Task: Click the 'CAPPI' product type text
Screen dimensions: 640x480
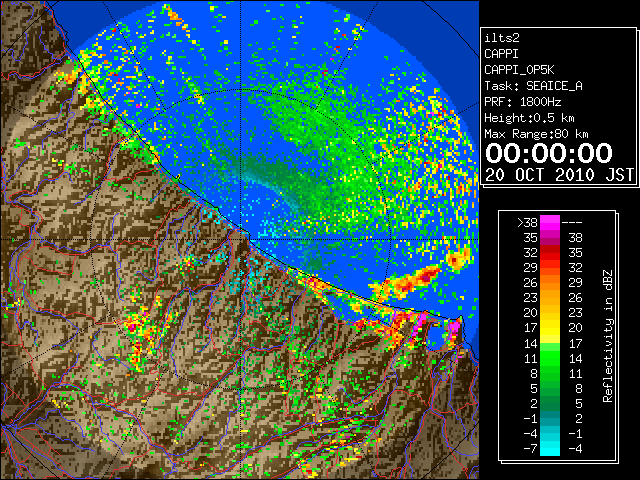Action: pos(501,54)
